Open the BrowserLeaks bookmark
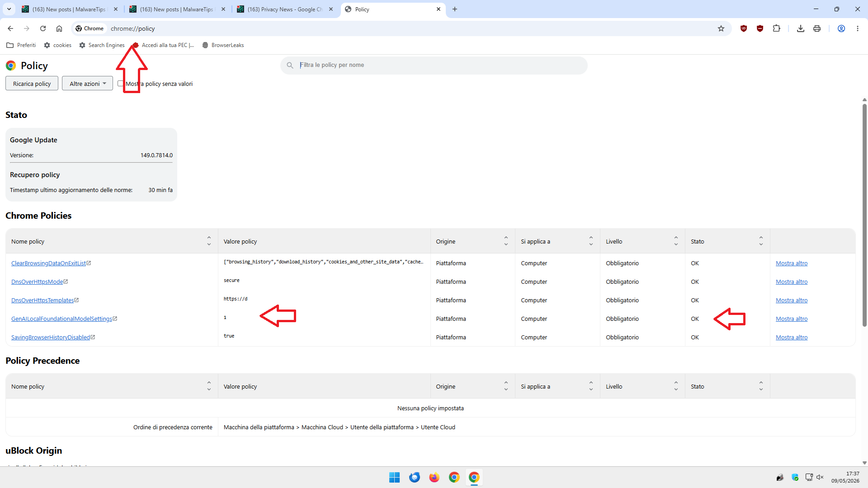The width and height of the screenshot is (868, 488). 223,45
